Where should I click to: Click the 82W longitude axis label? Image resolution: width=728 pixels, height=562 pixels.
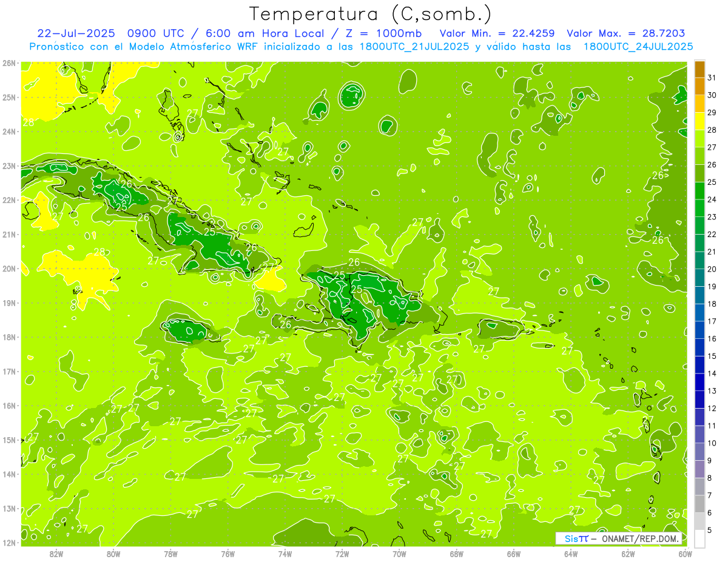click(x=56, y=554)
